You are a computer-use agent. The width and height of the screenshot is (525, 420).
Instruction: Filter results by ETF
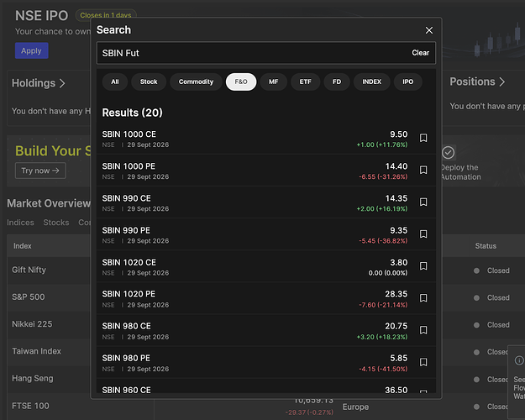tap(306, 81)
